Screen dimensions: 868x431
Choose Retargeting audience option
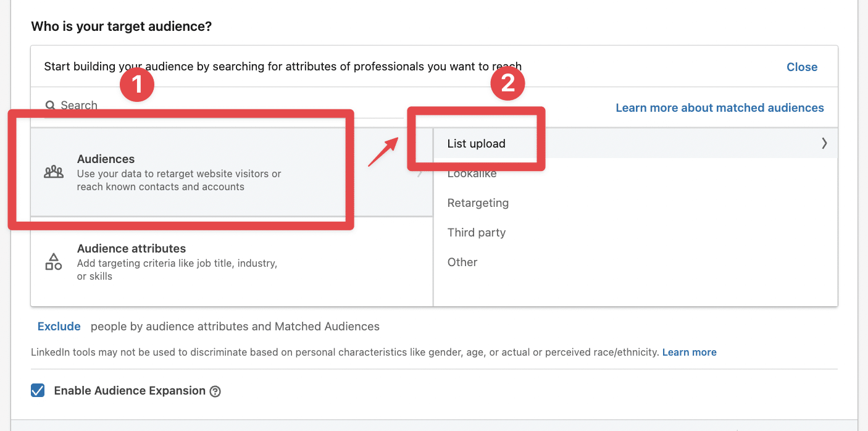pyautogui.click(x=636, y=203)
